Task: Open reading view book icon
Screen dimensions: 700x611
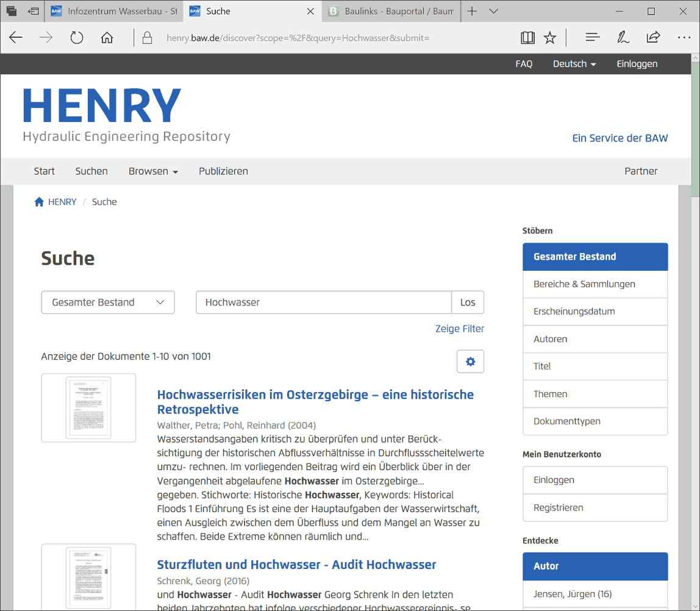Action: pos(527,37)
